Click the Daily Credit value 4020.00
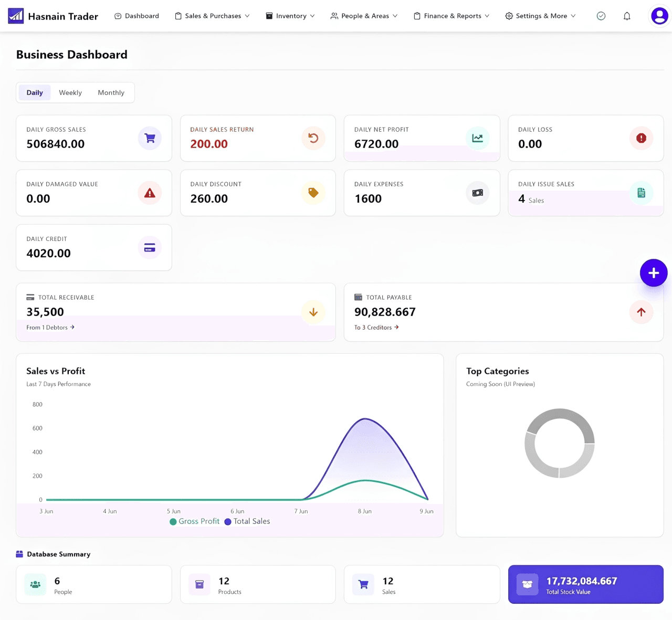 pos(48,253)
